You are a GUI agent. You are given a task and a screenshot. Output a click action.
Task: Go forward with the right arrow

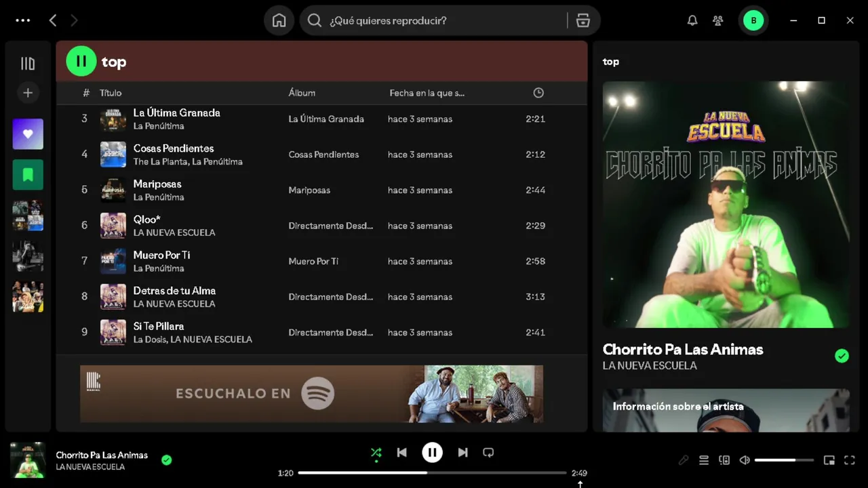tap(75, 20)
